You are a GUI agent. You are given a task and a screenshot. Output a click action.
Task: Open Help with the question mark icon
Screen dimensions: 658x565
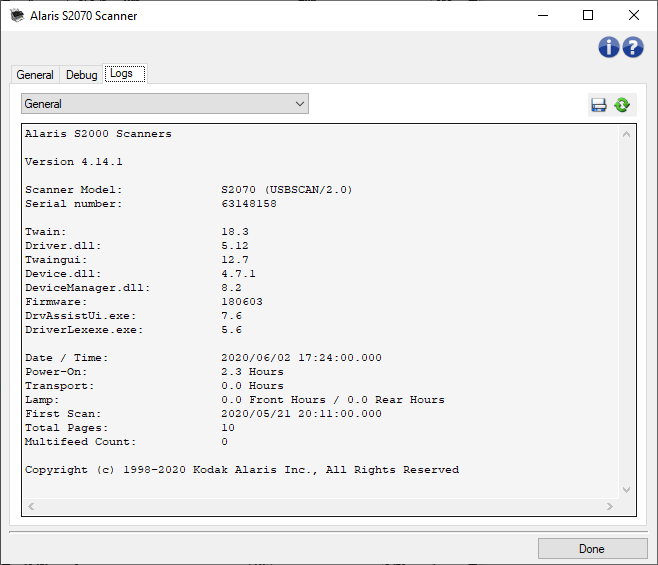[x=633, y=47]
